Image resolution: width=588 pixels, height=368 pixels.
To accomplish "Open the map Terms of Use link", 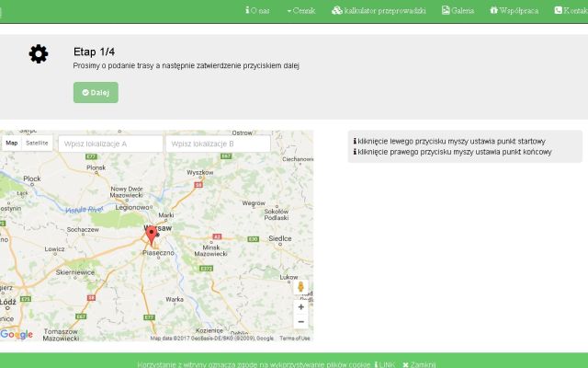I will tap(295, 339).
